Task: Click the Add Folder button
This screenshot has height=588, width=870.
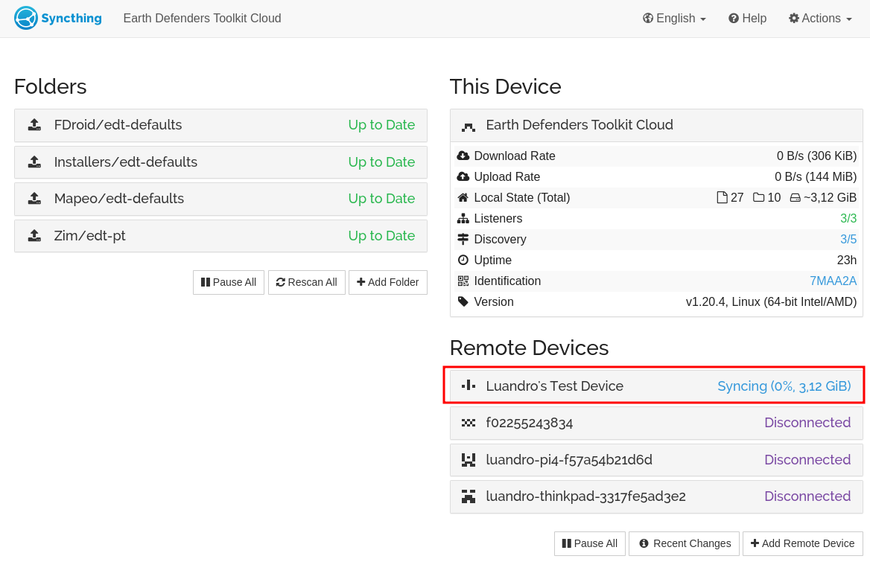Action: click(387, 282)
